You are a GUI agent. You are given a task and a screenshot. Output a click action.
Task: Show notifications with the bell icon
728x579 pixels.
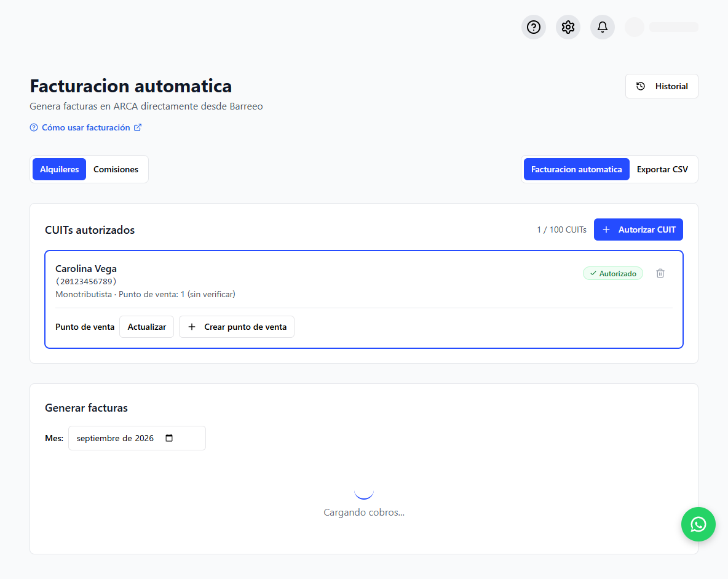click(602, 27)
